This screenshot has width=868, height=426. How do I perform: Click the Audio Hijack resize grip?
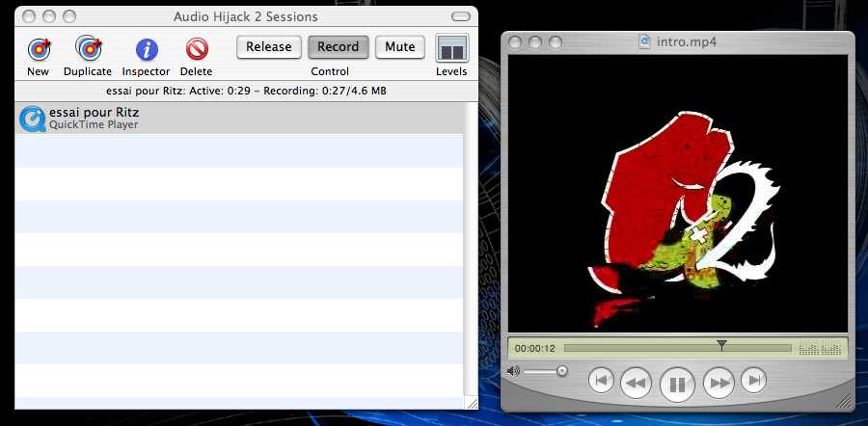(x=471, y=403)
